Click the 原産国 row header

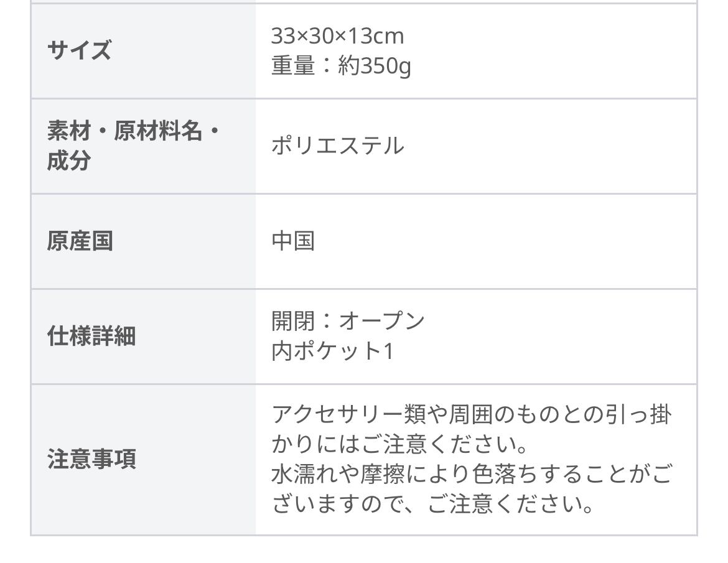80,241
